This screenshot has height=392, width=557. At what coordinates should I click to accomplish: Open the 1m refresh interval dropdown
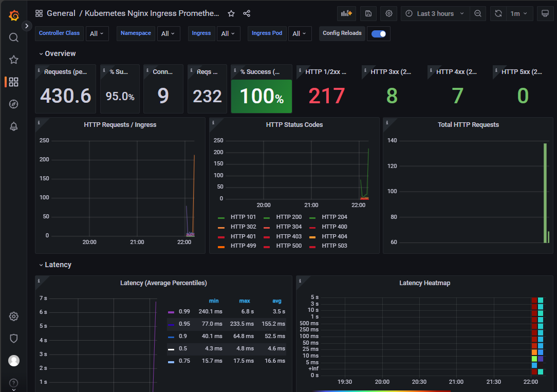pyautogui.click(x=519, y=13)
